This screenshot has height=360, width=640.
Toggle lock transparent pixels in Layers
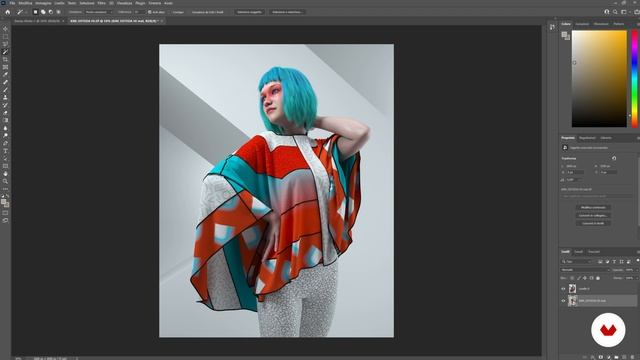pos(572,278)
